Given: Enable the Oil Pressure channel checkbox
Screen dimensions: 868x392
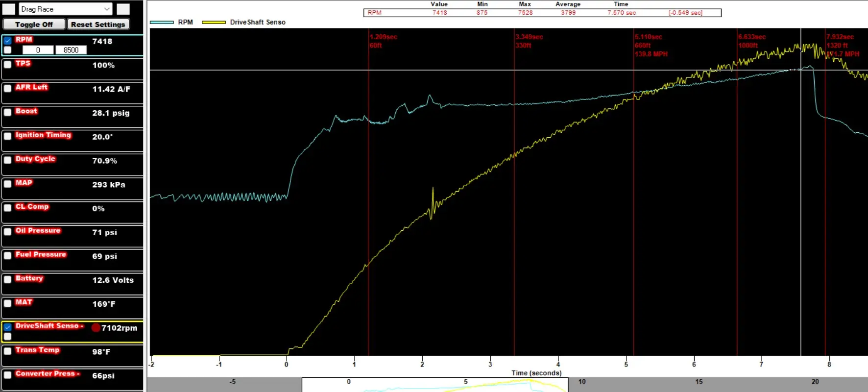Looking at the screenshot, I should point(8,232).
